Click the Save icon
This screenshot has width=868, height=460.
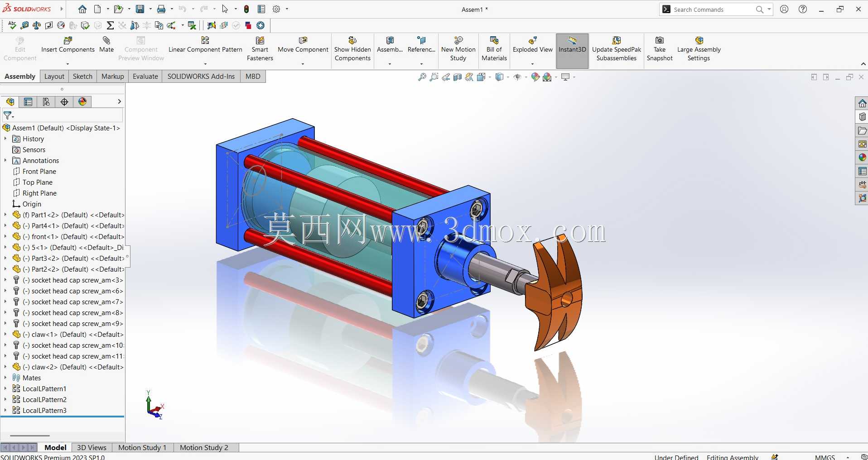click(x=140, y=9)
